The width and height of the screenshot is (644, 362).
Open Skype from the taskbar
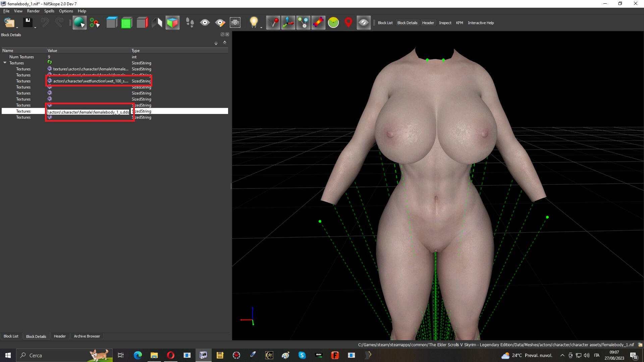(302, 355)
